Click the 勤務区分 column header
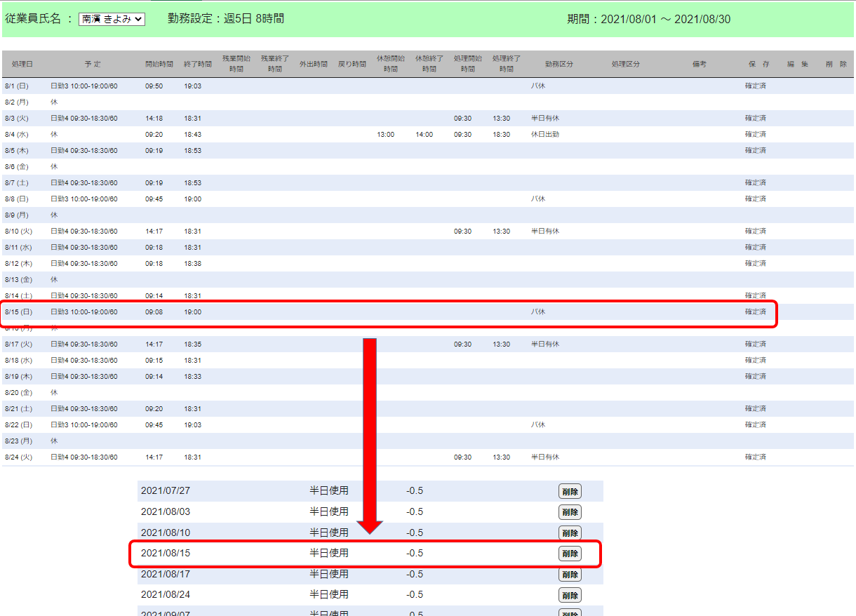The image size is (856, 616). pos(559,65)
